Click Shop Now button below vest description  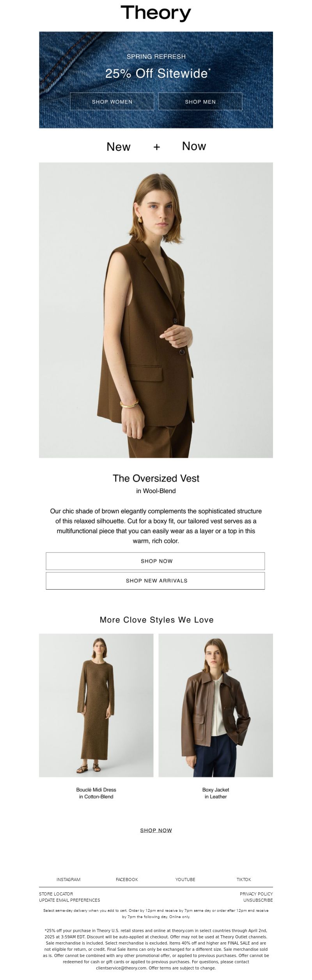pos(155,561)
